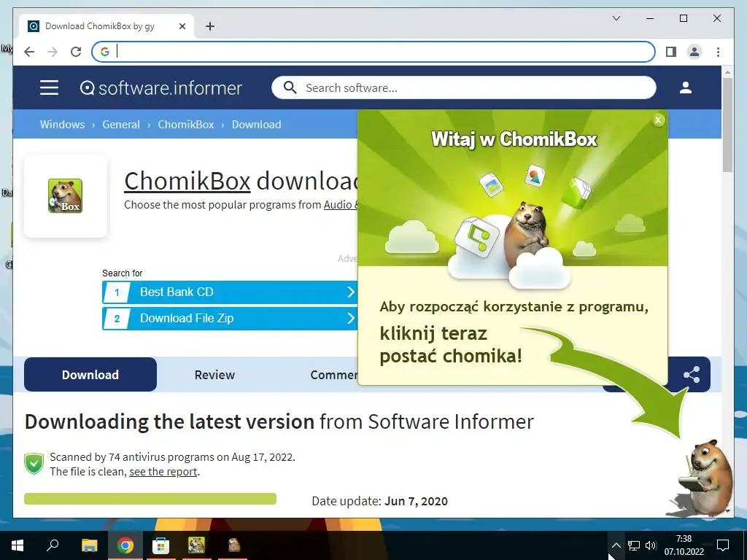Close the Download ChomikBox tab
Viewport: 747px width, 560px height.
(x=182, y=26)
